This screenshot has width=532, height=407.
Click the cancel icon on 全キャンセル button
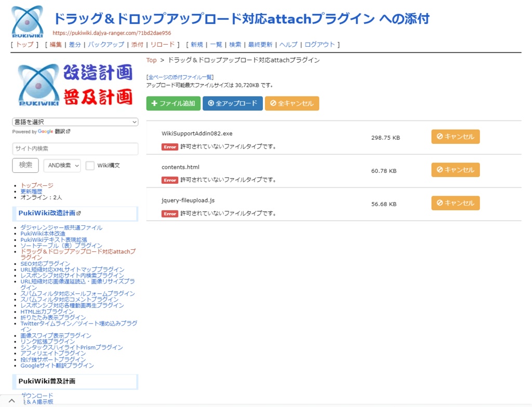click(274, 103)
